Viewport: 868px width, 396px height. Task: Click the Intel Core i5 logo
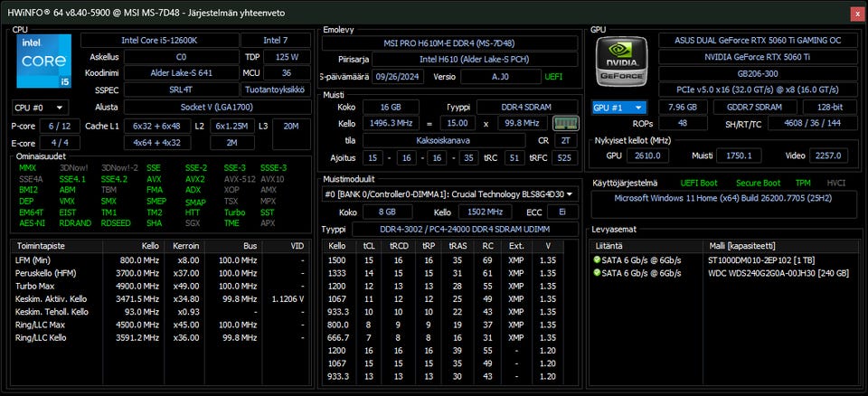[44, 61]
